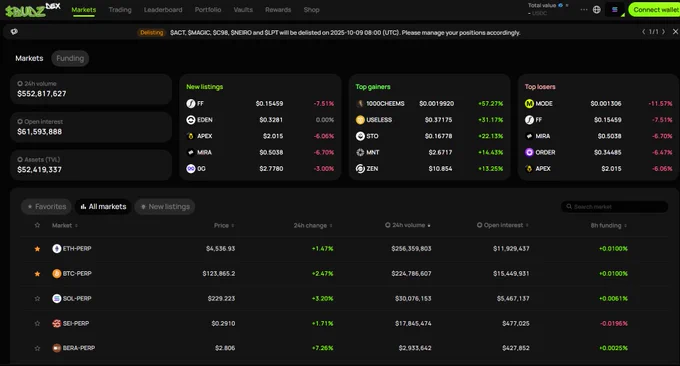Click the $52,419,337 Assets TVL value
This screenshot has width=680, height=366.
[x=39, y=170]
